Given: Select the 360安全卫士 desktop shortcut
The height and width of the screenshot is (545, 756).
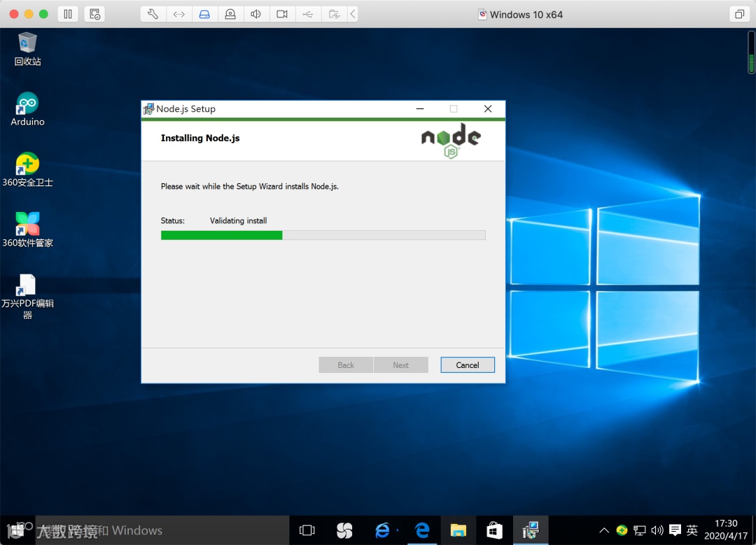Looking at the screenshot, I should pyautogui.click(x=27, y=169).
